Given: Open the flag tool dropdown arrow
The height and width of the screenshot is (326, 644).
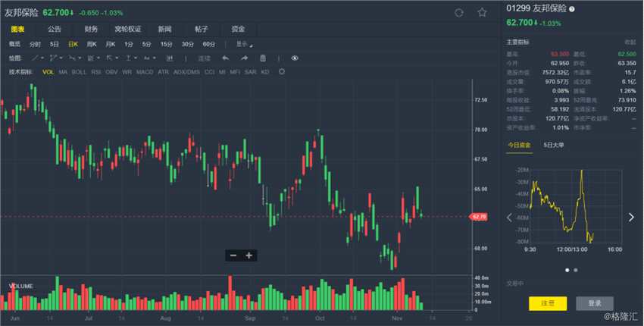Looking at the screenshot, I should point(117,58).
